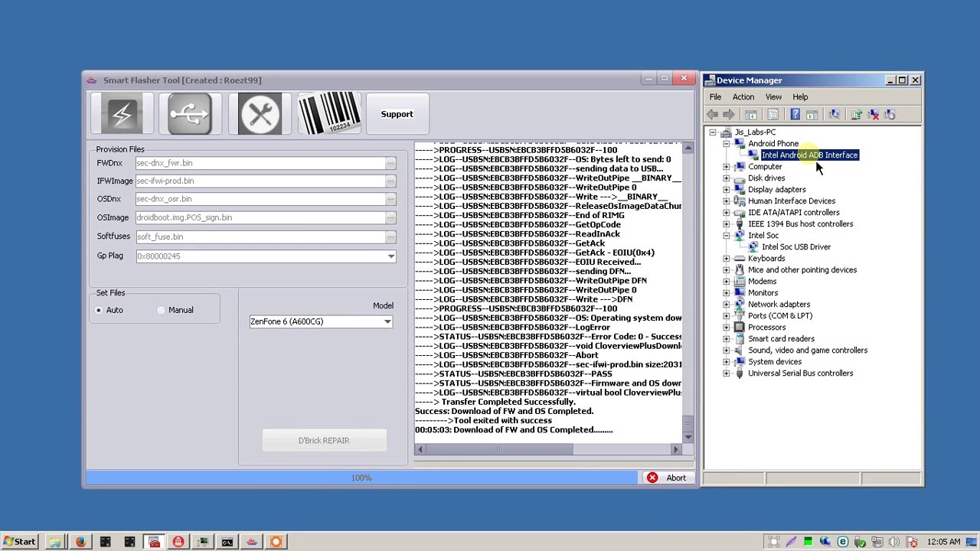Click the volume speaker tray icon

click(x=893, y=542)
